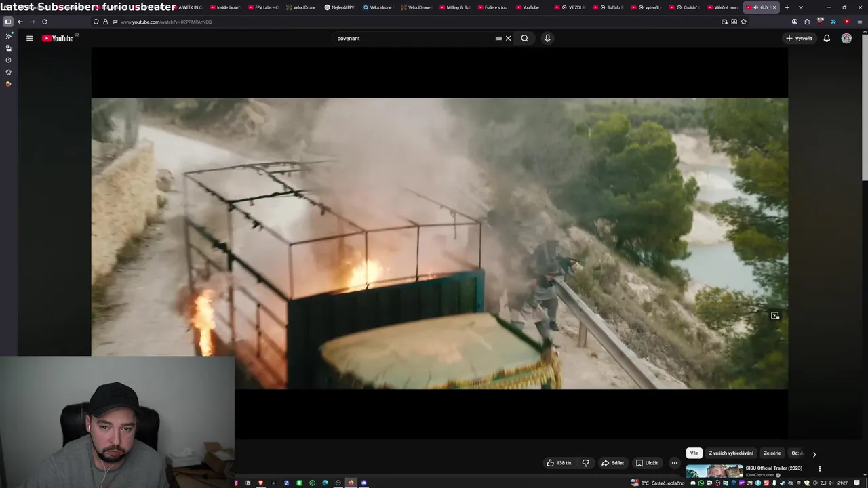Open options menu for SISU trailer
868x488 pixels.
819,468
